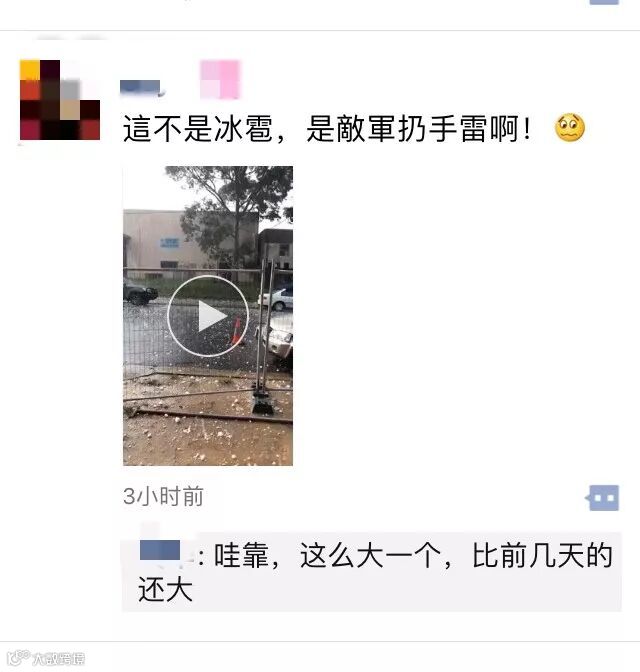Click the 3小时前 timestamp

pos(163,497)
